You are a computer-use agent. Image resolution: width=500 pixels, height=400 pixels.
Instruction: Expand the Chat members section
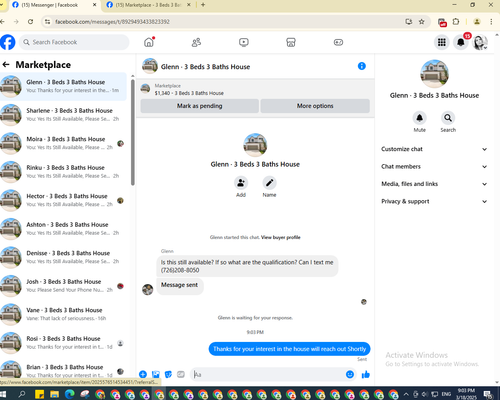[x=434, y=166]
